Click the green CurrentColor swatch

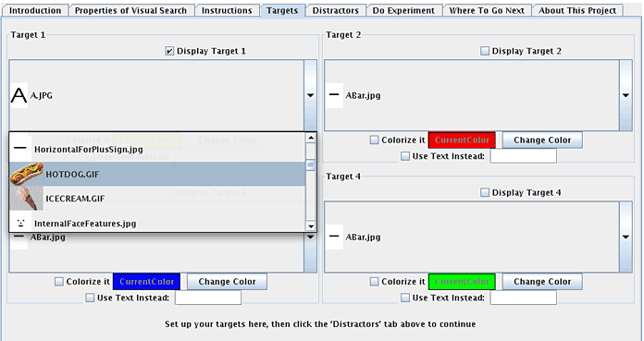click(462, 282)
